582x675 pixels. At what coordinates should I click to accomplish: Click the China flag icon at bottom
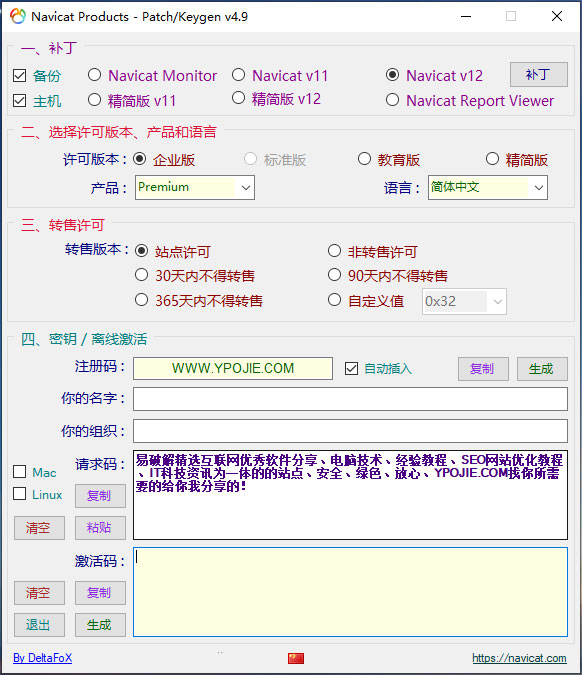(296, 658)
